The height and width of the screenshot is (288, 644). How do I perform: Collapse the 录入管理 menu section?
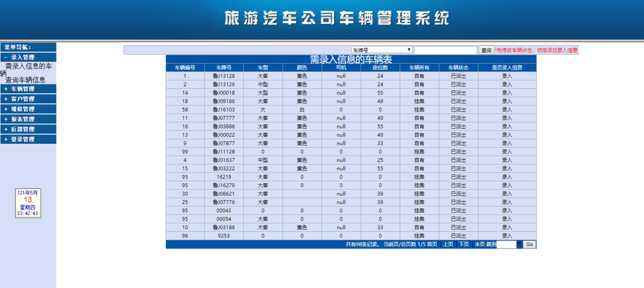(28, 57)
